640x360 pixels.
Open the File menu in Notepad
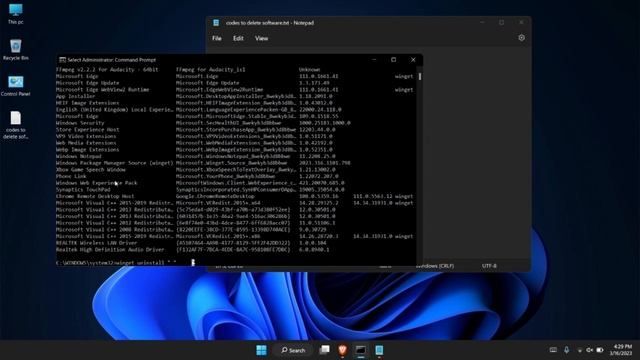217,38
